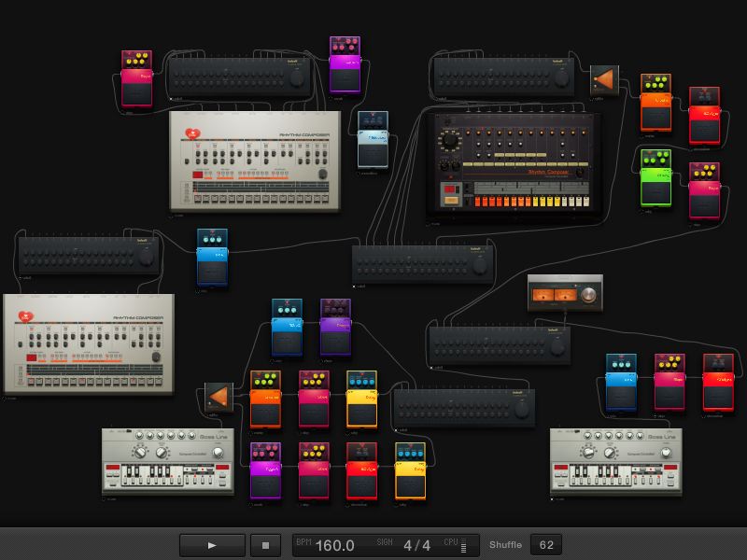747x560 pixels.
Task: Select the black TR-808 Rhythm Composer
Action: point(514,165)
